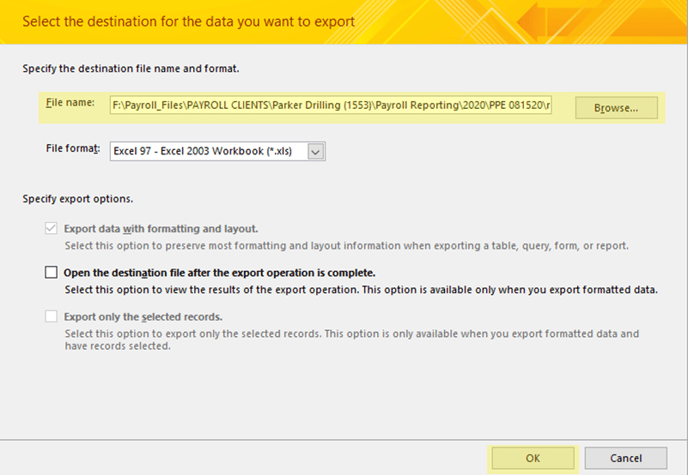The height and width of the screenshot is (475, 688).
Task: Select the Excel 97 - Excel 2003 Workbook combo box
Action: pos(208,151)
